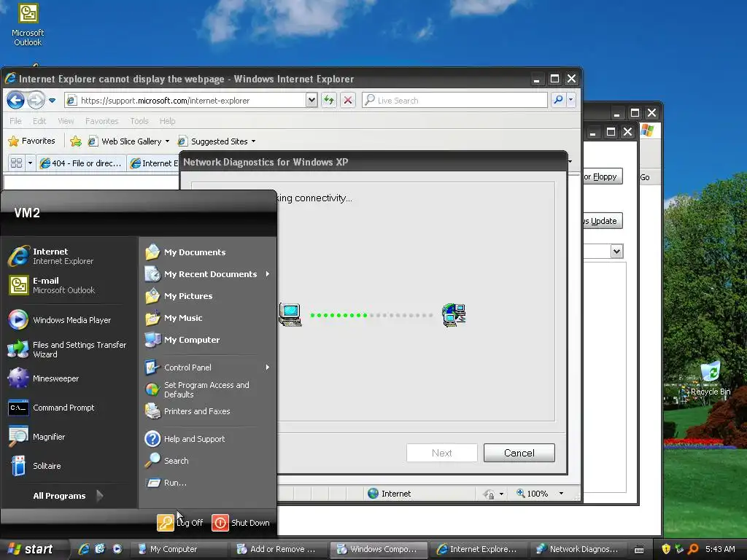This screenshot has width=747, height=560.
Task: Expand the Control Panel submenu
Action: tap(207, 367)
